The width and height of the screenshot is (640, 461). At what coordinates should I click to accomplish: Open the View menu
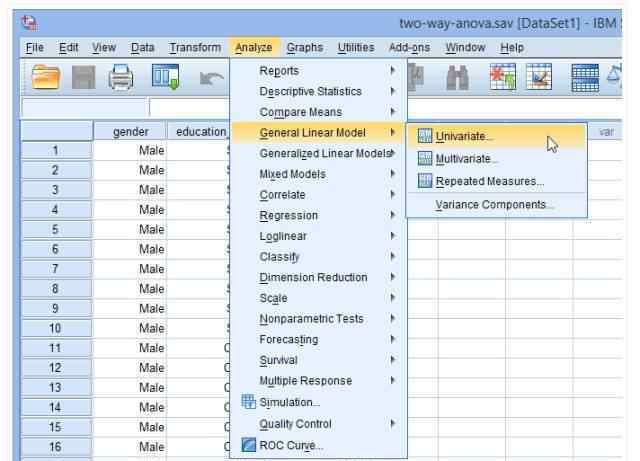coord(104,47)
